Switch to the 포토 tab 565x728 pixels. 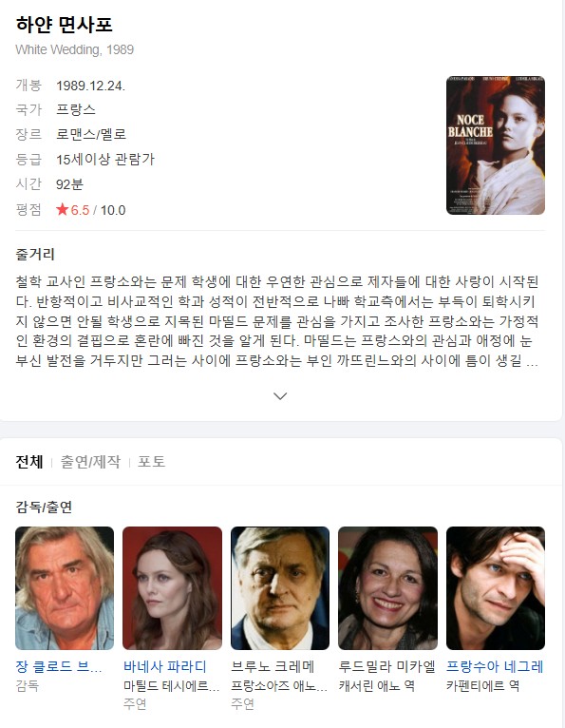pyautogui.click(x=151, y=462)
